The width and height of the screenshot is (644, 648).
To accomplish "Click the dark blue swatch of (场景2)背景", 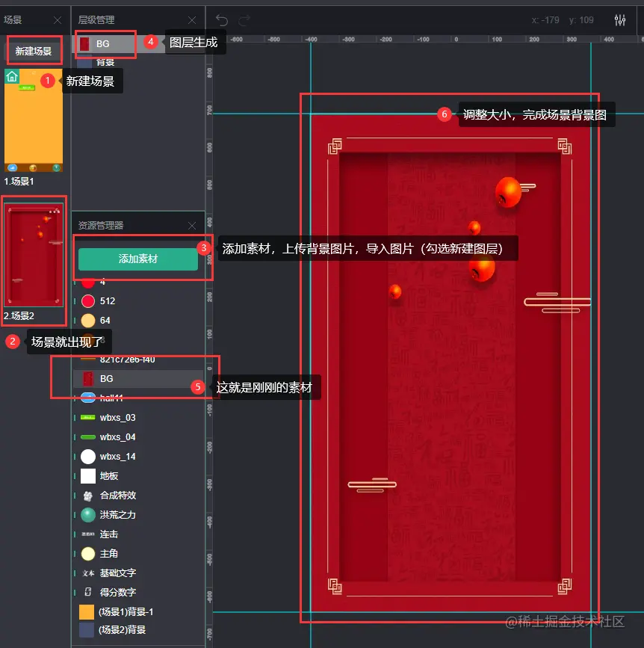I will tap(87, 630).
